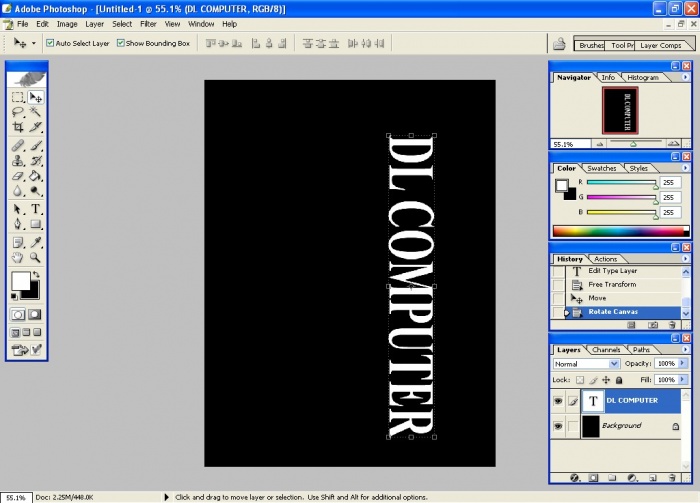The width and height of the screenshot is (700, 503).
Task: Toggle Auto Select Layer checkbox
Action: click(x=50, y=43)
